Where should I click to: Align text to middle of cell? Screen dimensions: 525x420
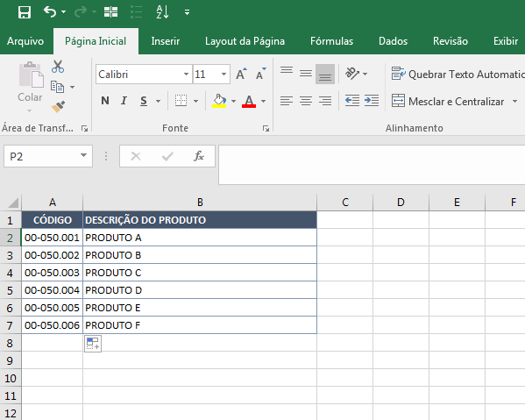point(306,74)
